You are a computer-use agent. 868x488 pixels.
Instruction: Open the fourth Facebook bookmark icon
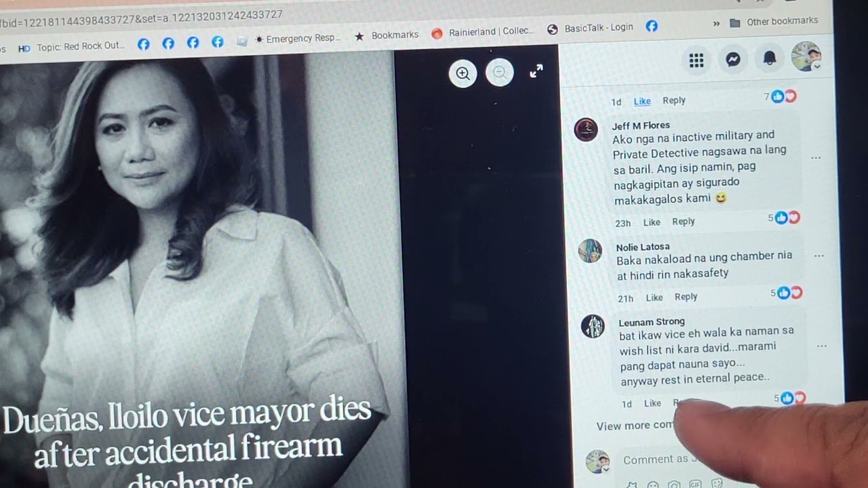[x=218, y=42]
